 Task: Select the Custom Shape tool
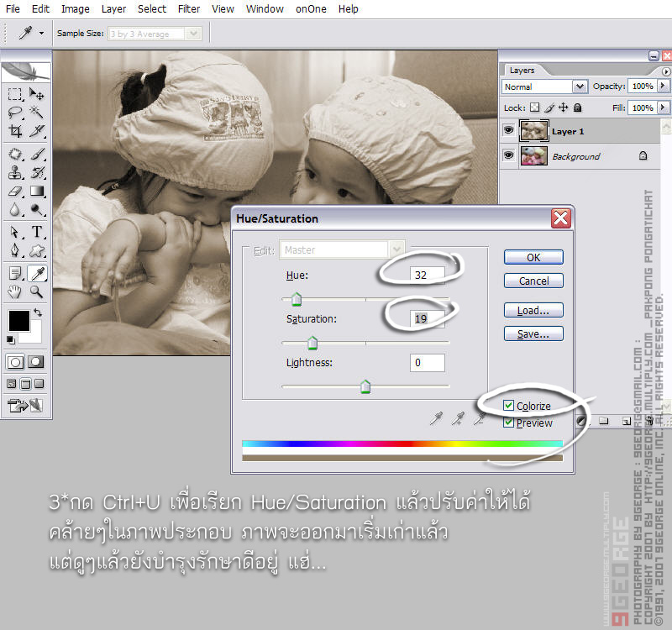[x=37, y=250]
